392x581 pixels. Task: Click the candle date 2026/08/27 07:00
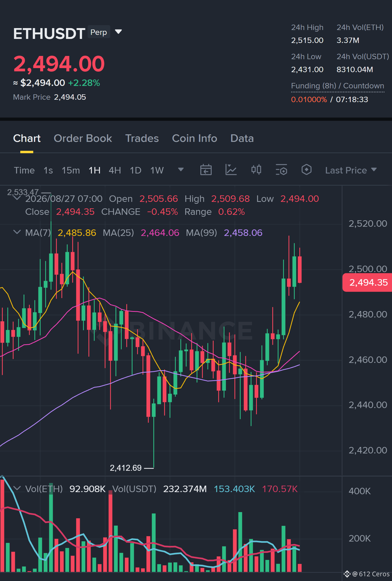64,199
